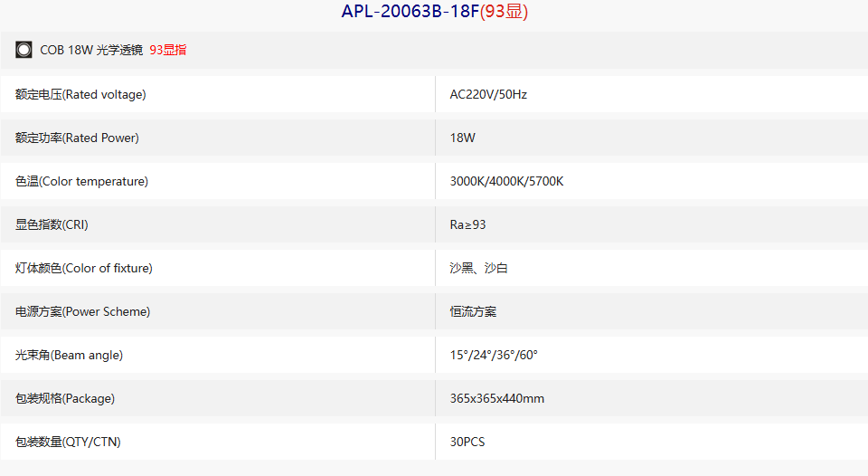Click the COB lens icon
The image size is (868, 476).
(24, 50)
